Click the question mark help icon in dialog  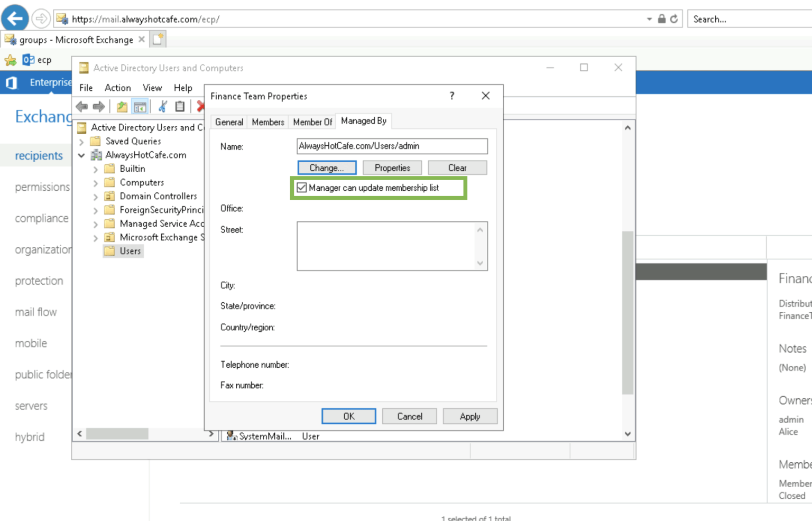click(451, 96)
